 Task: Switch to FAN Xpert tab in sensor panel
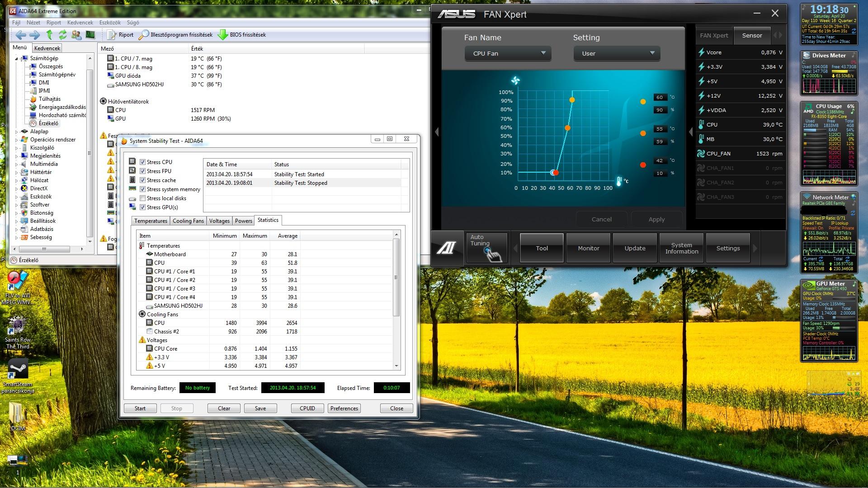(714, 35)
